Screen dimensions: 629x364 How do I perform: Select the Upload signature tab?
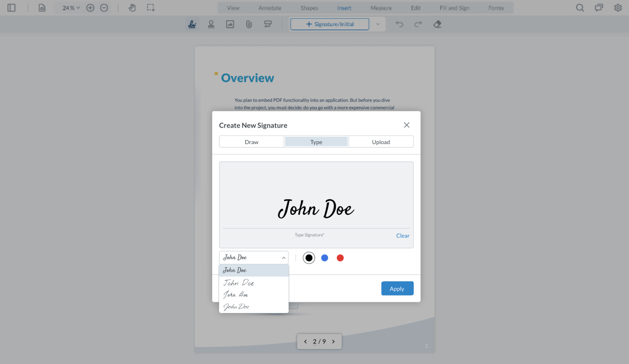pyautogui.click(x=381, y=142)
